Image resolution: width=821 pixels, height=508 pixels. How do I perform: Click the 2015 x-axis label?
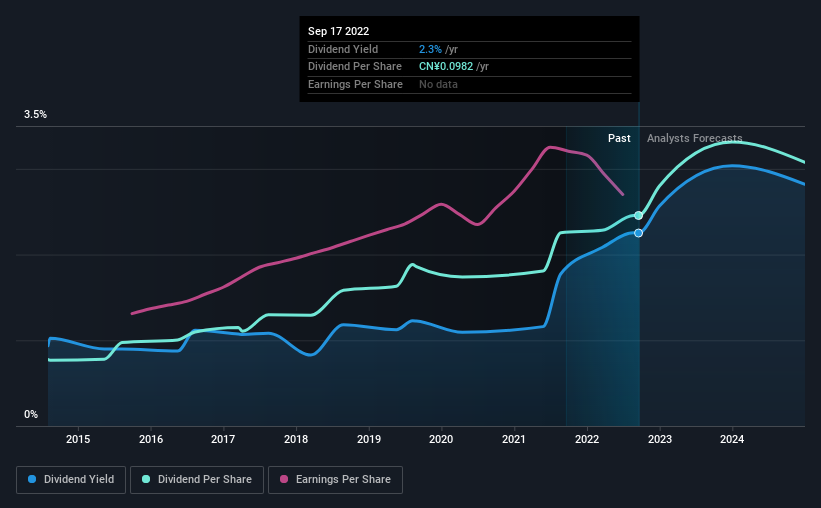tap(78, 439)
